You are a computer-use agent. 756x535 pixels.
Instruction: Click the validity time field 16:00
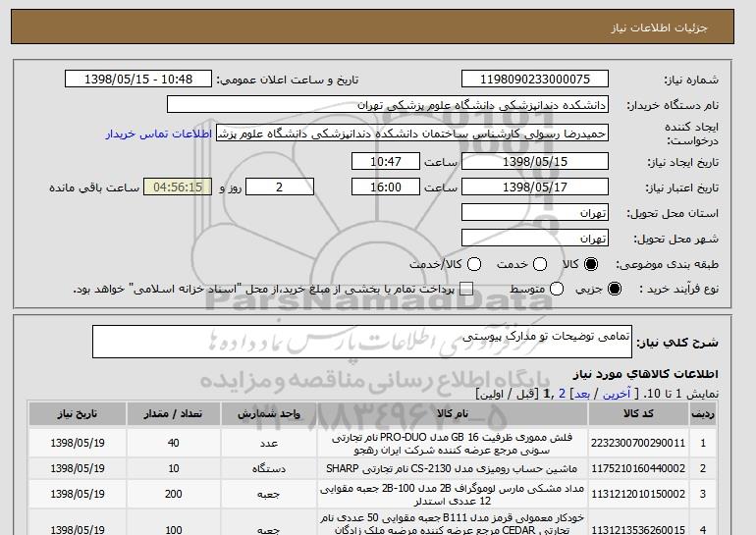coord(386,187)
